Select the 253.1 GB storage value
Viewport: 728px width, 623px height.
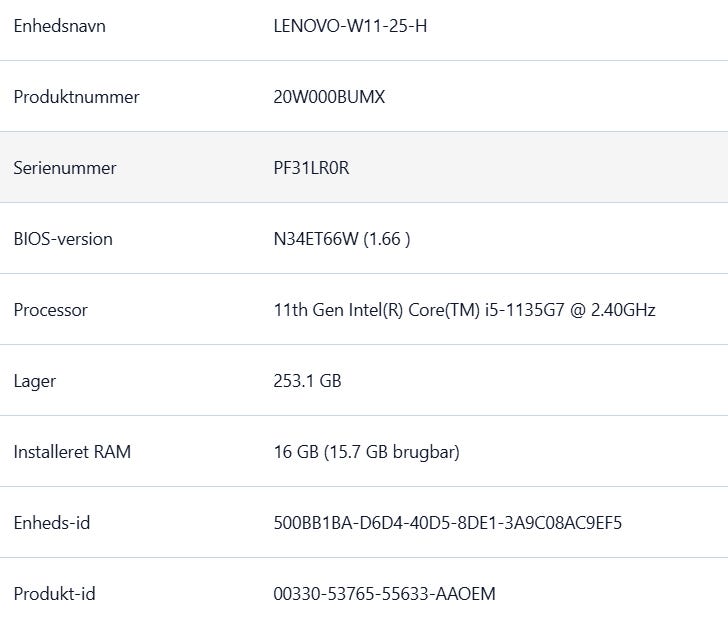(x=307, y=381)
